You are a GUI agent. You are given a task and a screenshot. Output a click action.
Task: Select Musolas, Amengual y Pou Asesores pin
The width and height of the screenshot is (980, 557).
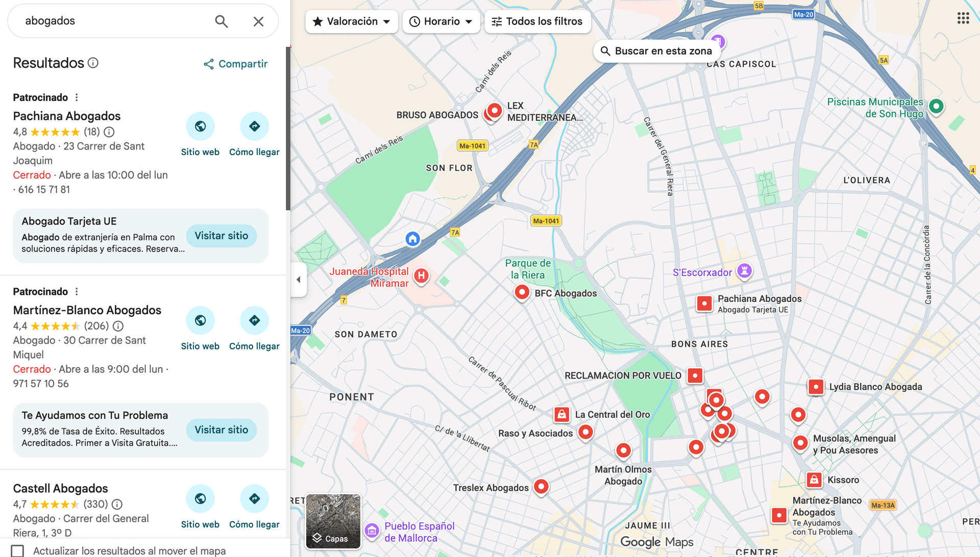pos(800,443)
